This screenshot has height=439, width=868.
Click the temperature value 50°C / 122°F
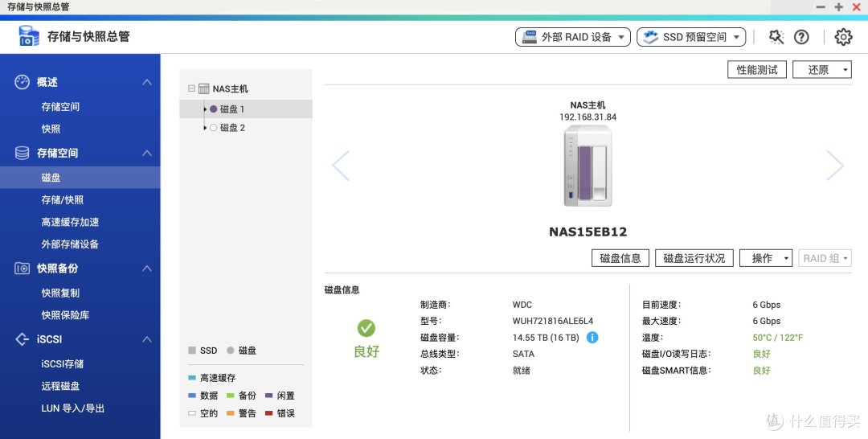click(778, 337)
